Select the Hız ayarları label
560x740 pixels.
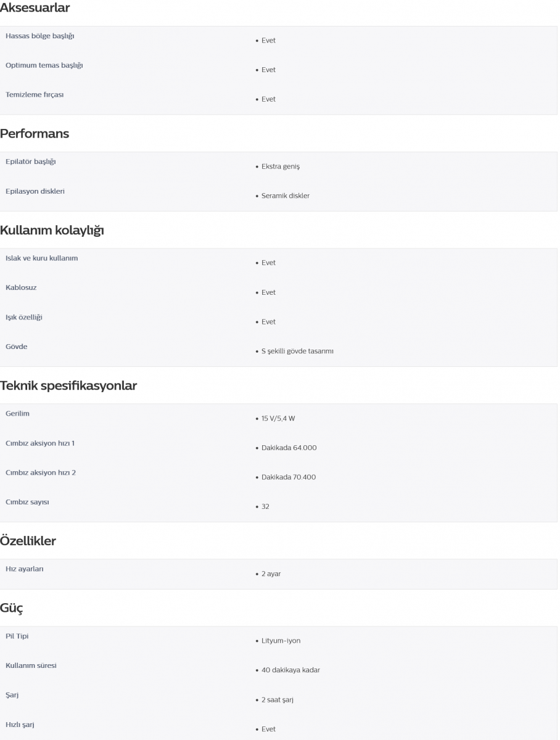click(25, 569)
